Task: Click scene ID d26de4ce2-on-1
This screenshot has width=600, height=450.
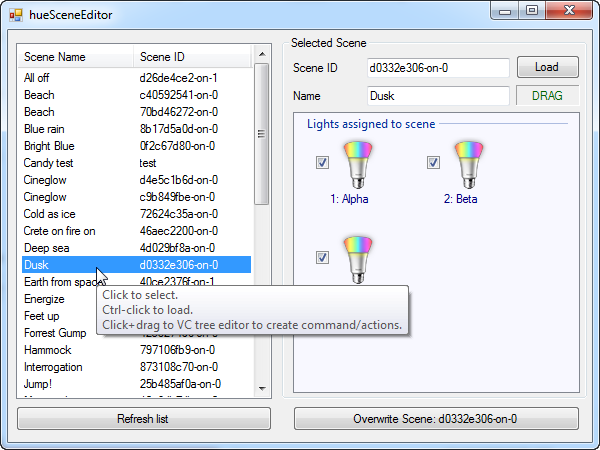Action: pyautogui.click(x=178, y=78)
